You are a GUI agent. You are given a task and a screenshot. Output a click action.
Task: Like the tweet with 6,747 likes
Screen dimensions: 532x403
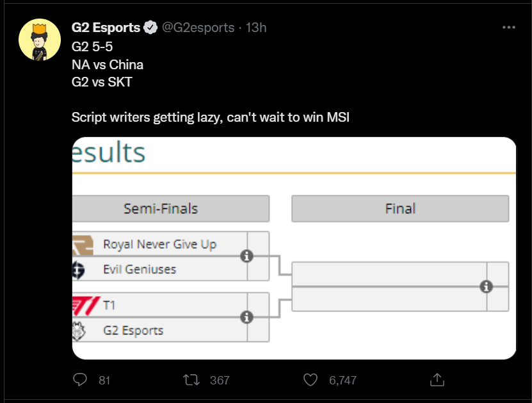(x=310, y=379)
